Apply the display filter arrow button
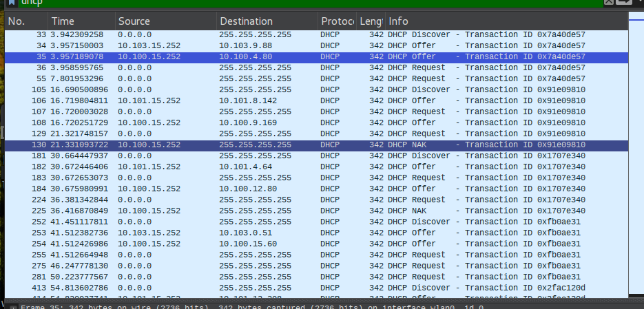The width and height of the screenshot is (644, 309). point(623,3)
